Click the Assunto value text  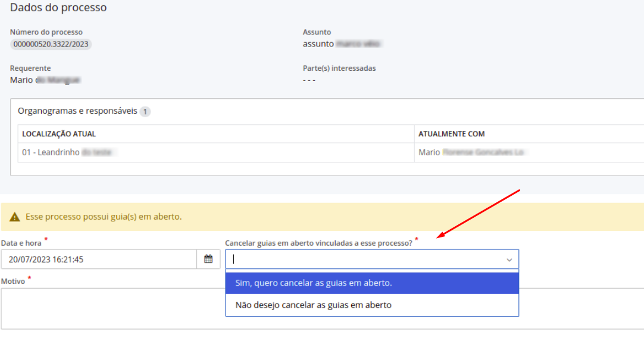342,44
